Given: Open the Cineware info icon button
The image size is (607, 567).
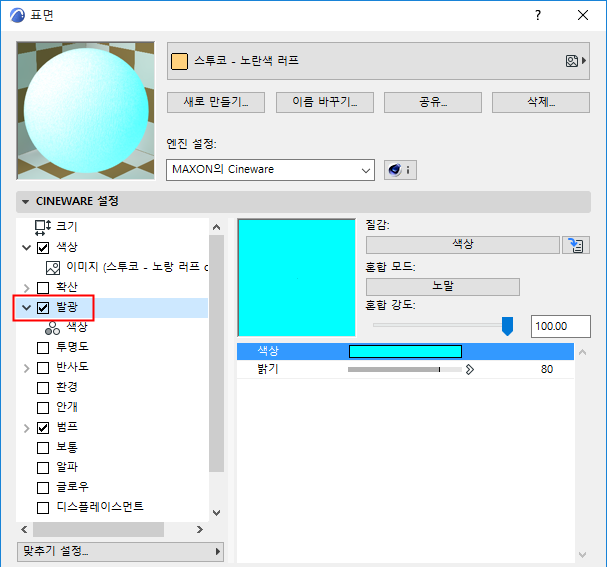Looking at the screenshot, I should (x=400, y=170).
